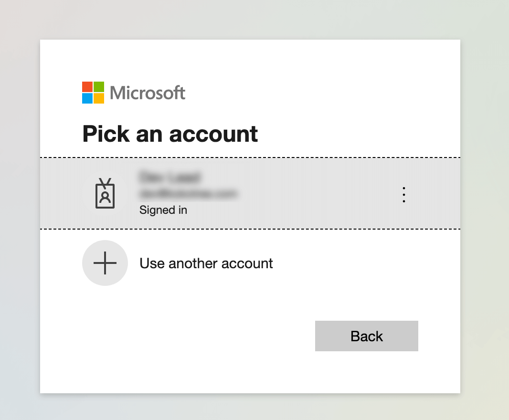Click the "Signed in" status label

[163, 210]
